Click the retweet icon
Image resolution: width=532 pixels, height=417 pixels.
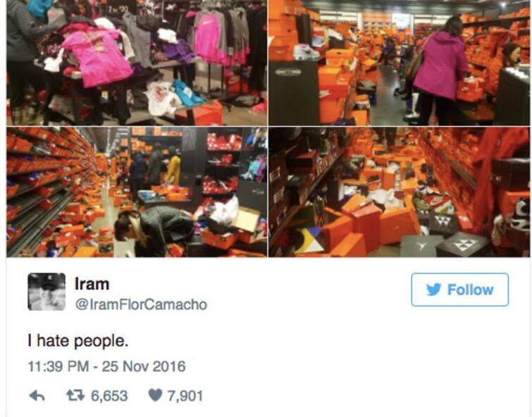tap(75, 395)
